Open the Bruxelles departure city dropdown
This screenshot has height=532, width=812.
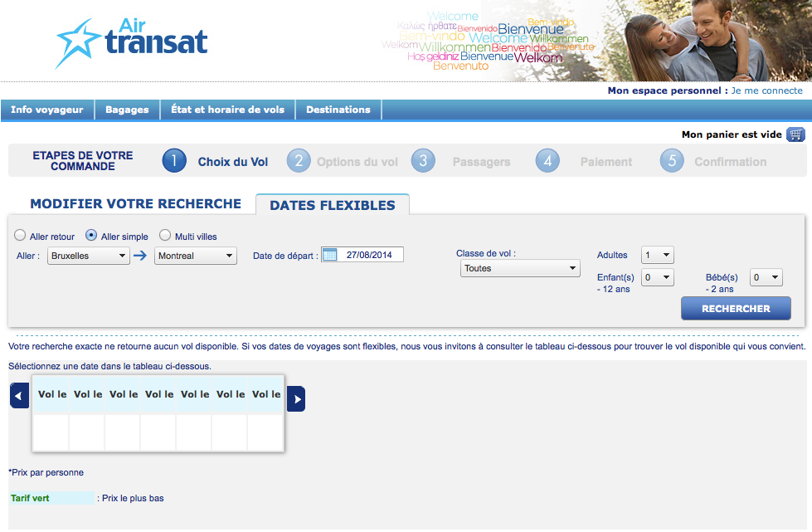click(x=88, y=256)
